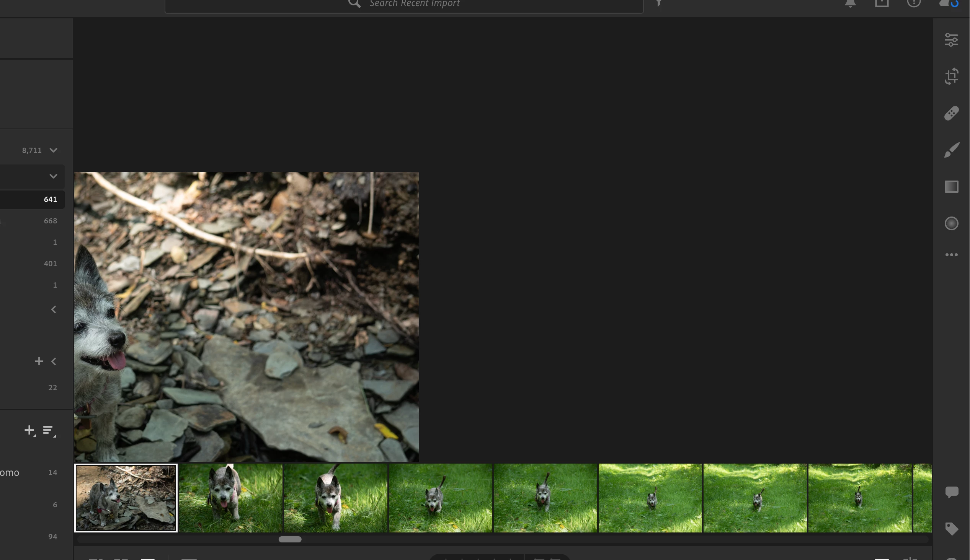Viewport: 970px width, 560px height.
Task: Open the Edit sliders panel
Action: (x=951, y=40)
